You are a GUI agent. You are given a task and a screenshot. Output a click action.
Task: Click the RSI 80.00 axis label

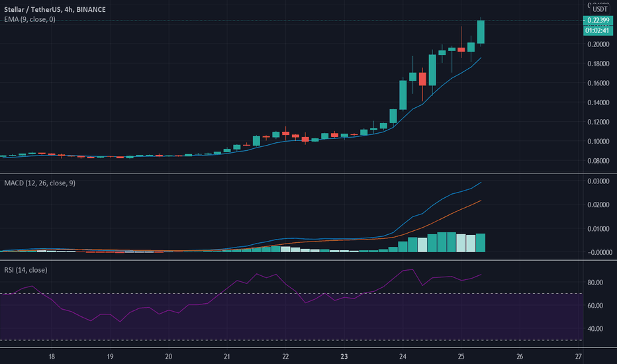[595, 283]
